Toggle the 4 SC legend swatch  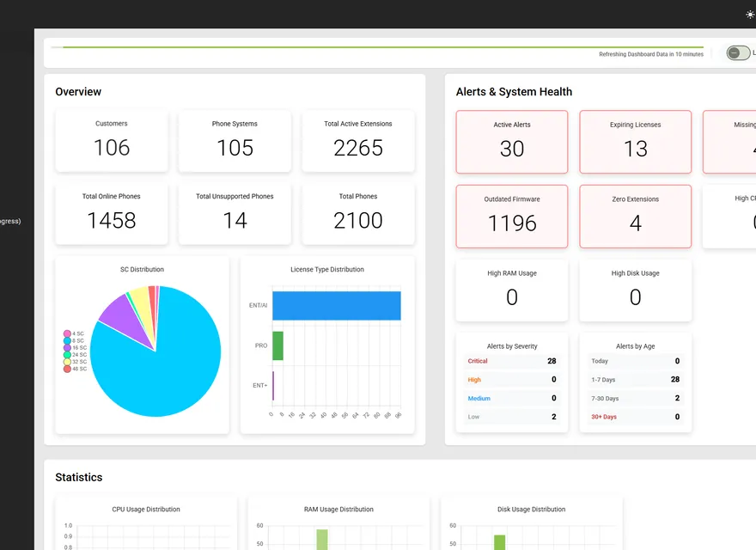(67, 333)
